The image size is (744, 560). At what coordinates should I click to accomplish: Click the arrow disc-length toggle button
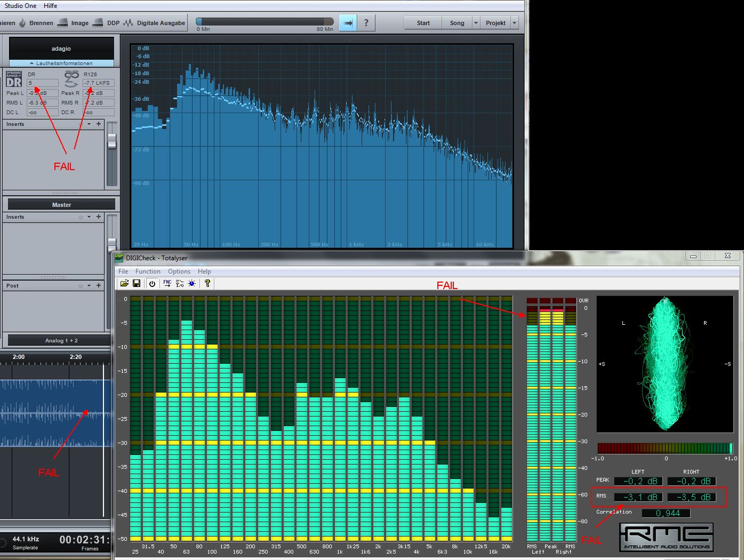click(348, 23)
